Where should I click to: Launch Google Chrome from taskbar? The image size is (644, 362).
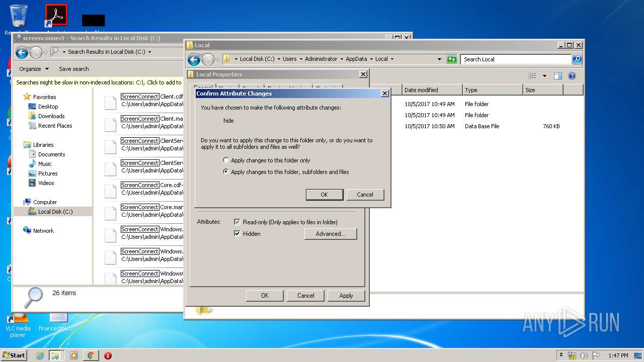(91, 355)
